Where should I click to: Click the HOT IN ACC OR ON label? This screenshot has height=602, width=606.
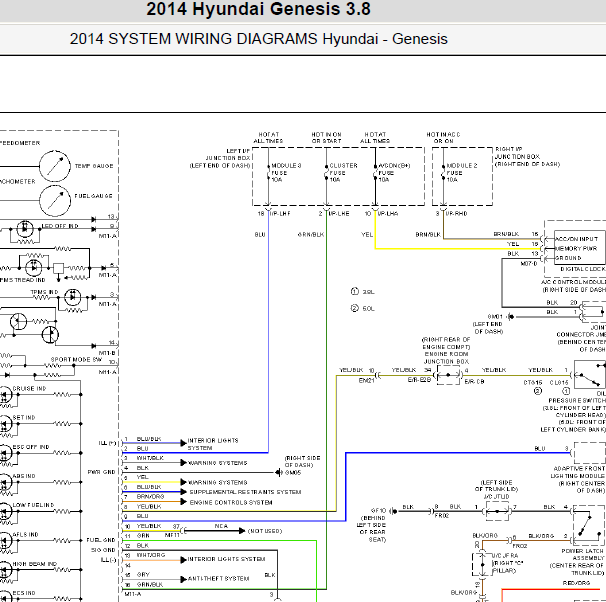tap(443, 138)
